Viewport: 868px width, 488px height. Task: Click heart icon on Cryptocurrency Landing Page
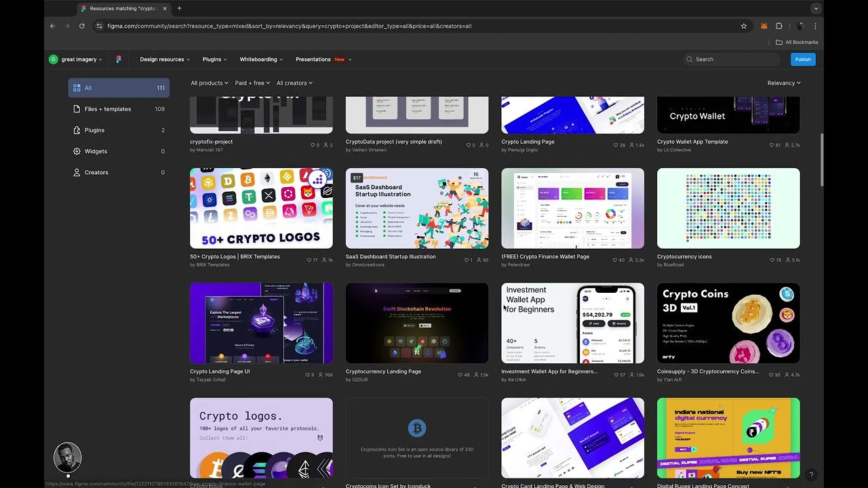[460, 375]
